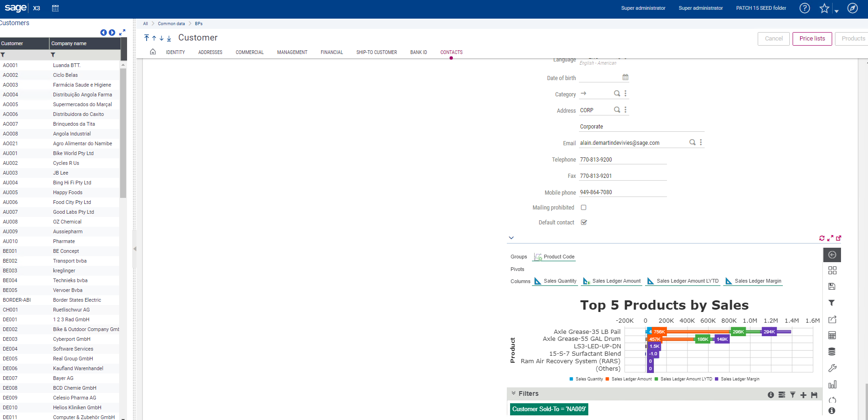
Task: Open the favorites star dropdown arrow
Action: click(x=836, y=11)
